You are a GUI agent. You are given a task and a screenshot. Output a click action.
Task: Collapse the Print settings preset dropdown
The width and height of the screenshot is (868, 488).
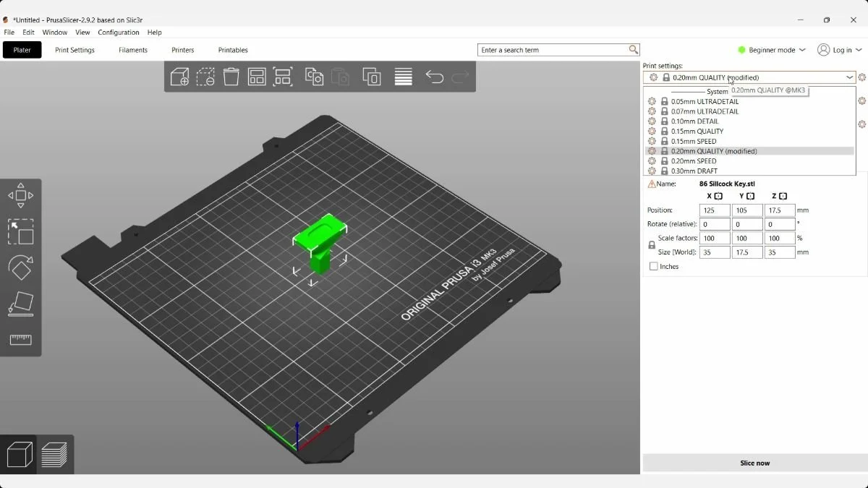(849, 77)
